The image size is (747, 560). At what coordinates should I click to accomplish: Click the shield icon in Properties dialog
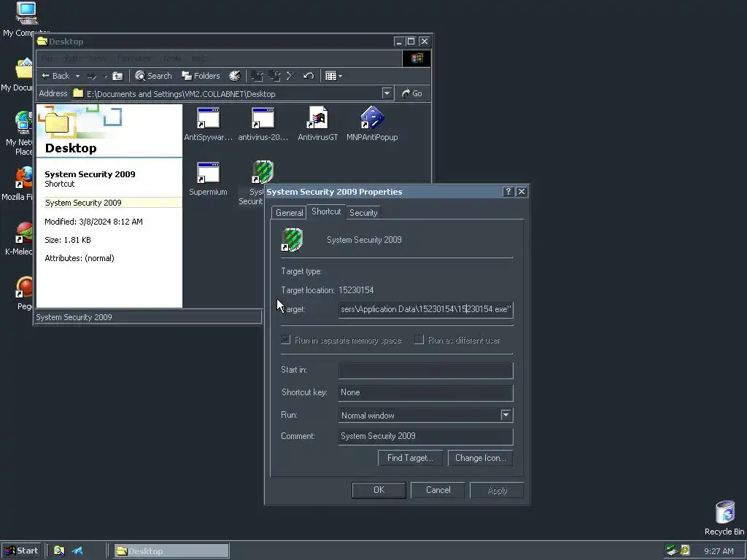292,239
